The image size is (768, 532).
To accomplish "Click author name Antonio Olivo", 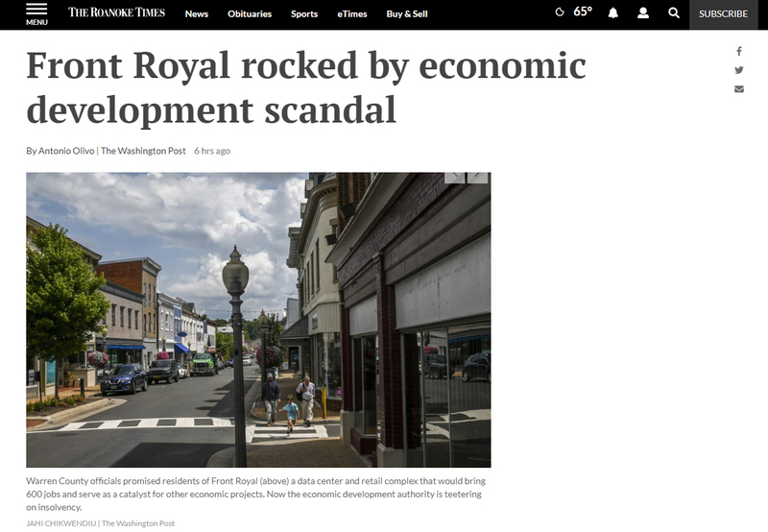I will click(66, 151).
